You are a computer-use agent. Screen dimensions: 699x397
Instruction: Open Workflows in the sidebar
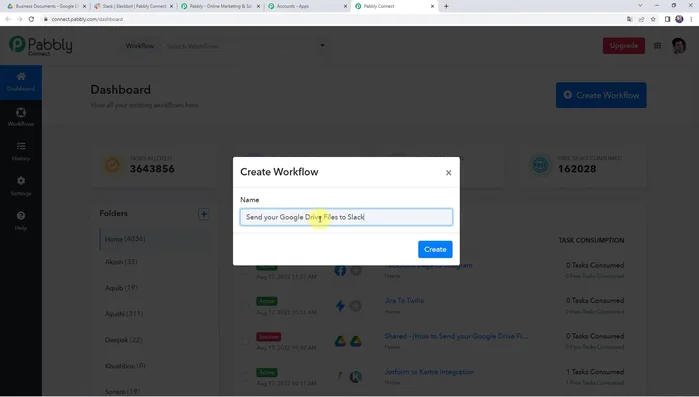(x=21, y=117)
